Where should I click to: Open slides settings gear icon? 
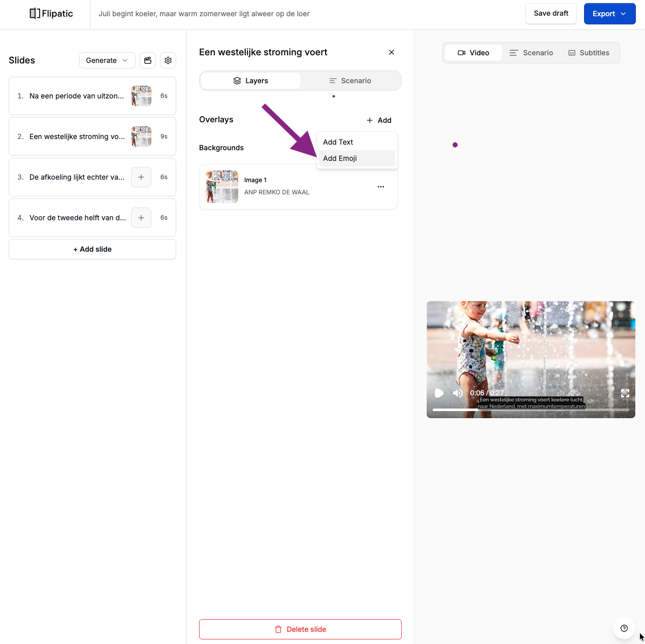[168, 60]
